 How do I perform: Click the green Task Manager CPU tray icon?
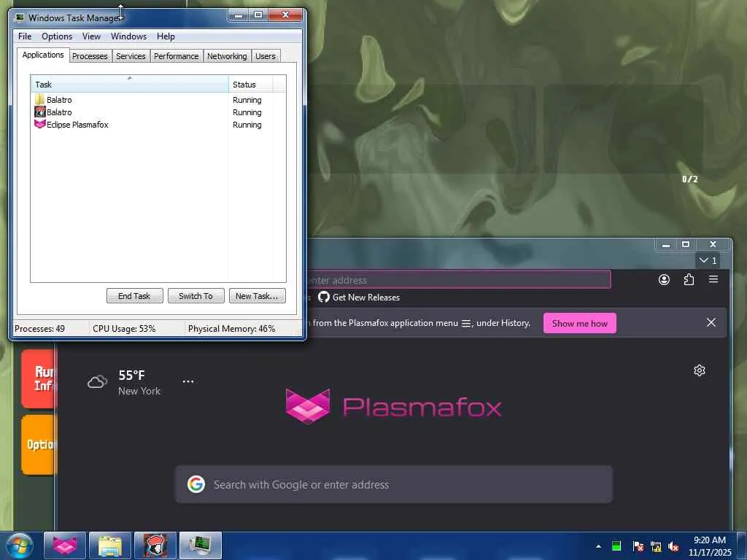[x=616, y=546]
